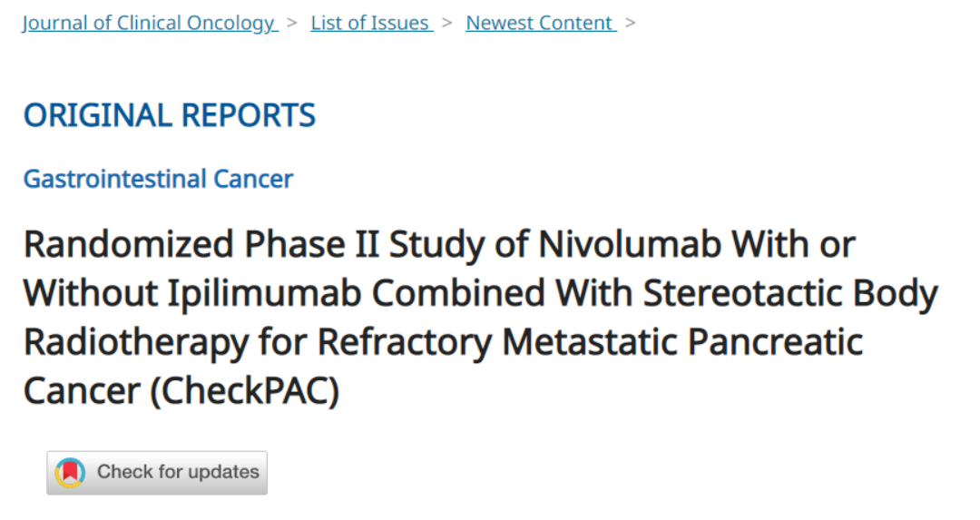Click trailing chevron after Newest Content
The image size is (980, 520).
coord(631,23)
